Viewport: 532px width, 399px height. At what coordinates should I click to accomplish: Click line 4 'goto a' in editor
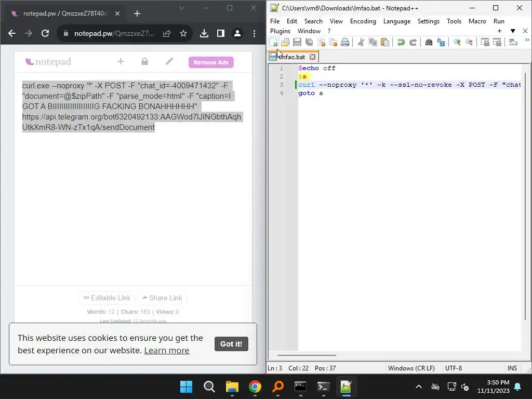point(311,93)
